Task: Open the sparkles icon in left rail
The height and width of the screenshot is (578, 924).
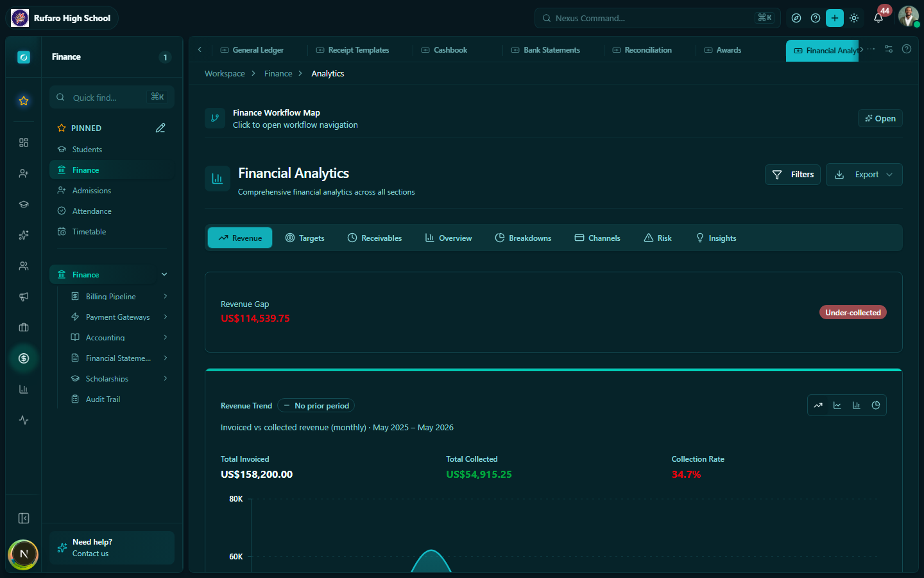Action: pos(24,235)
